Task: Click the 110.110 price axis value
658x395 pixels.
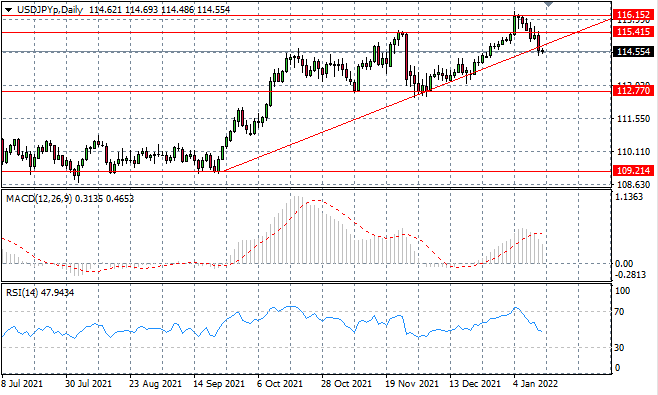Action: pos(633,152)
